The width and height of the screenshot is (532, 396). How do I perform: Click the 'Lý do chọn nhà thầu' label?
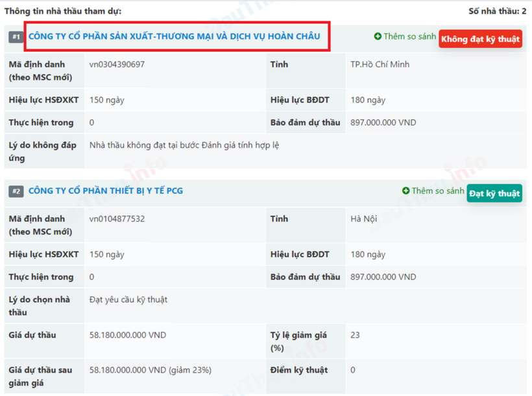tap(40, 306)
